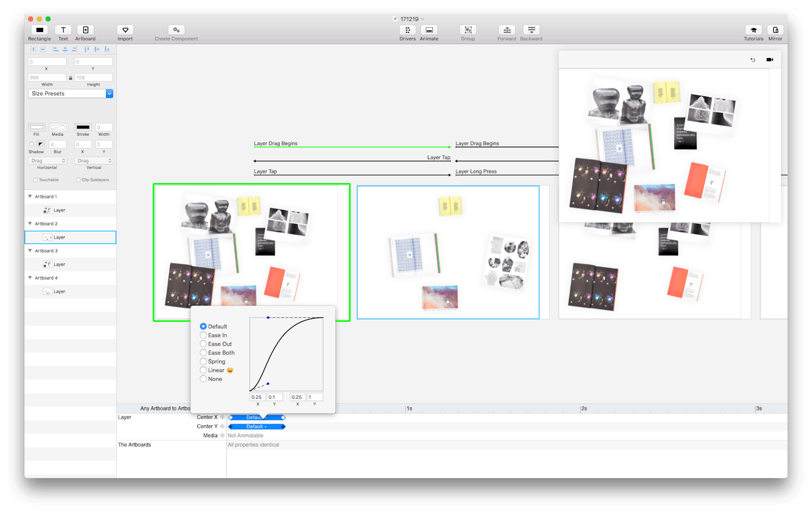Click the Mirror icon
This screenshot has width=812, height=513.
775,30
